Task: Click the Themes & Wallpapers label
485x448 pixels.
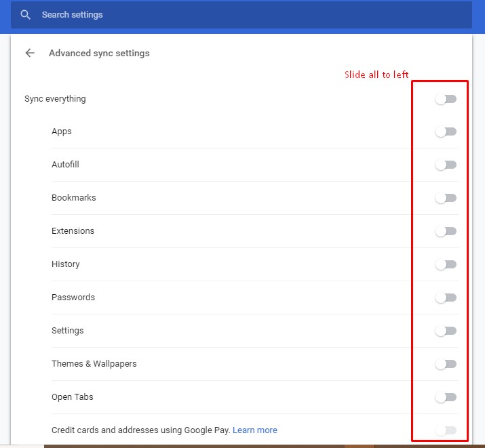Action: coord(94,364)
